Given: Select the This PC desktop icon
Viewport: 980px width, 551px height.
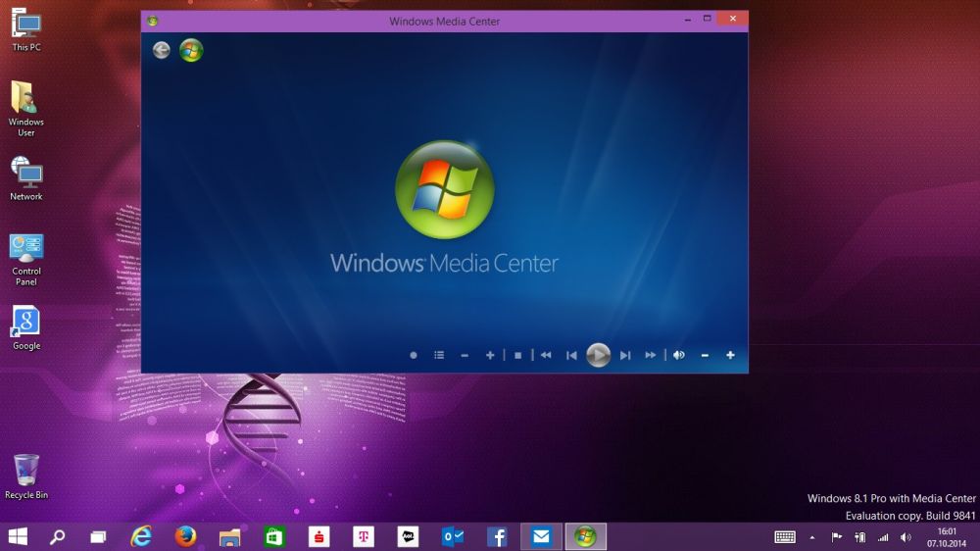Looking at the screenshot, I should pos(26,29).
